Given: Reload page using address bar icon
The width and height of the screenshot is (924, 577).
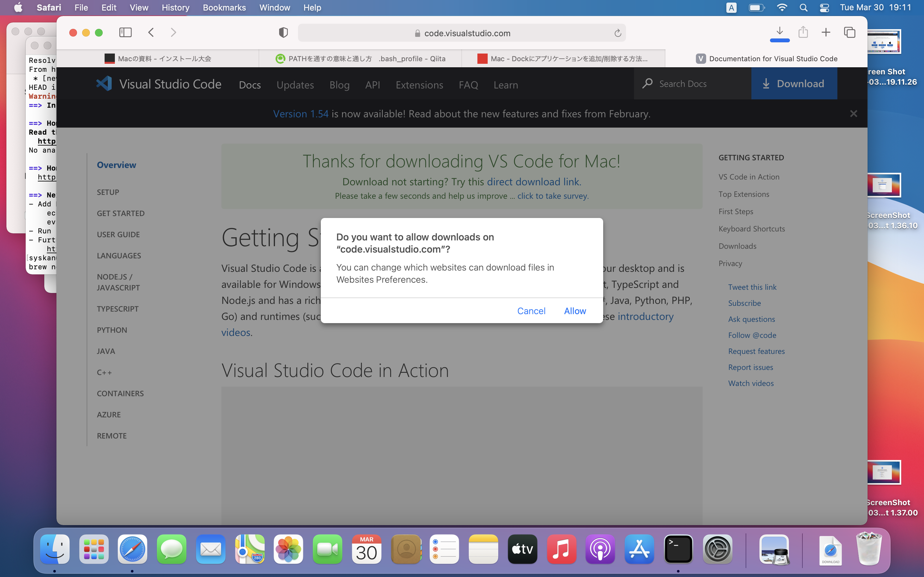Looking at the screenshot, I should coord(617,33).
